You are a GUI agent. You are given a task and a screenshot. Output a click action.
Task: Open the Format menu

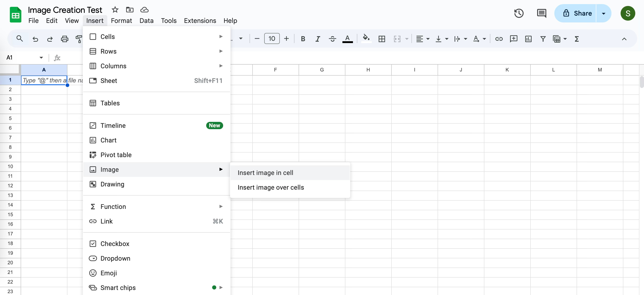click(121, 20)
